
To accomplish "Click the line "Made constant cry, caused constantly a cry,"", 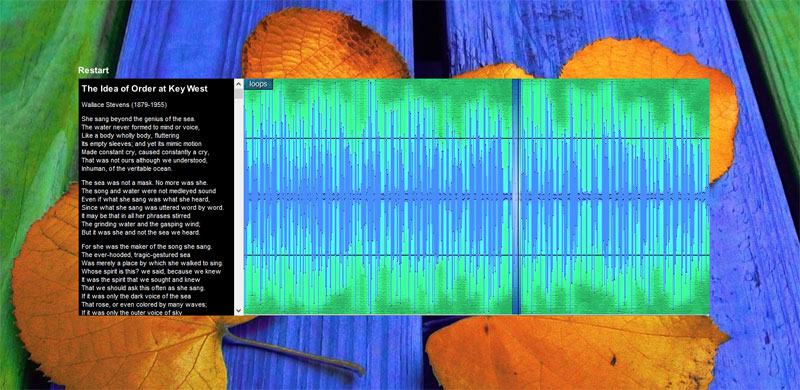I will (145, 152).
